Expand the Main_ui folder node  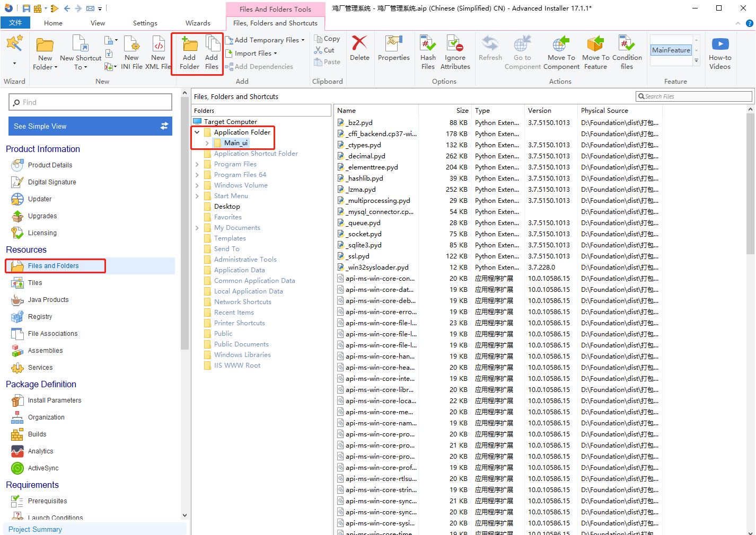coord(207,143)
